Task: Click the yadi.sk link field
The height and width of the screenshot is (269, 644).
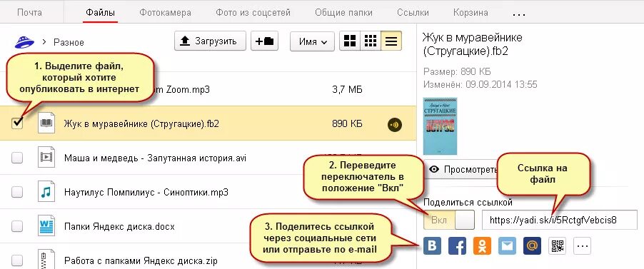Action: point(559,220)
